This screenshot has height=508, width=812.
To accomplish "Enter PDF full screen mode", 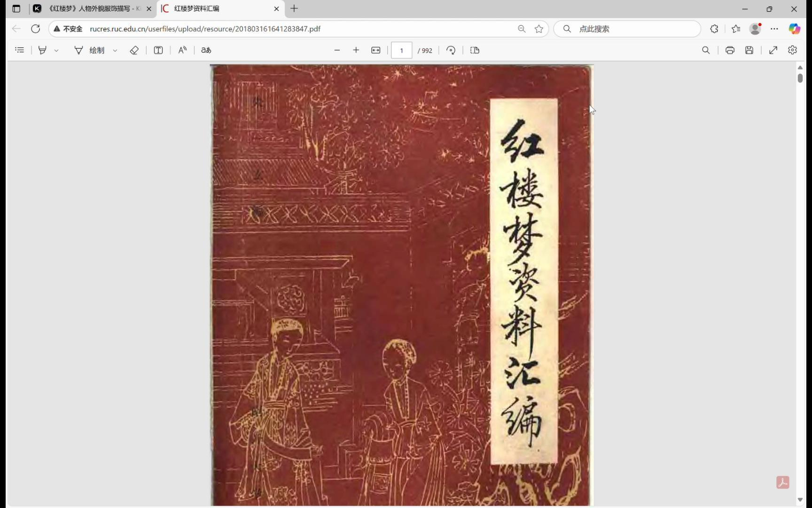I will 773,50.
